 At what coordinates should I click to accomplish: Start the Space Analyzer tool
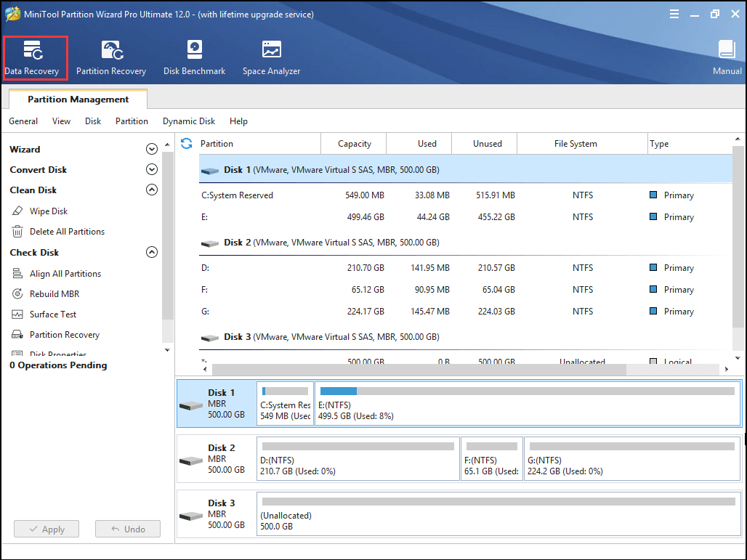coord(271,57)
